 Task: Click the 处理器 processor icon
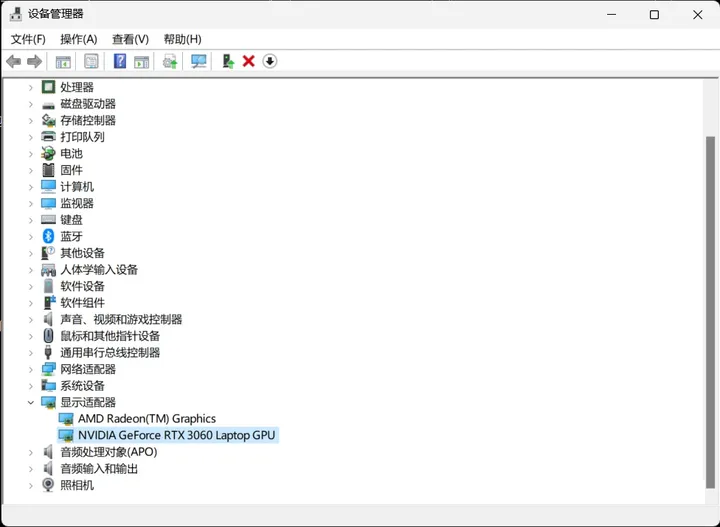pyautogui.click(x=48, y=87)
